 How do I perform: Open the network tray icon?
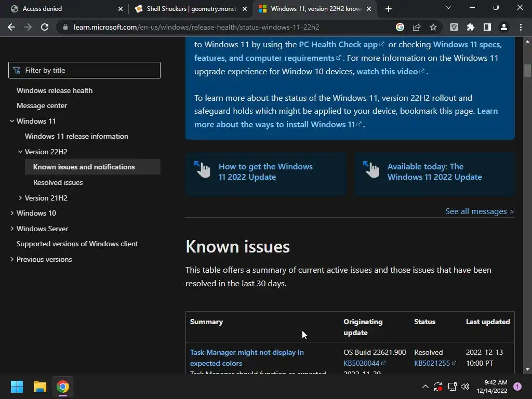pos(452,387)
